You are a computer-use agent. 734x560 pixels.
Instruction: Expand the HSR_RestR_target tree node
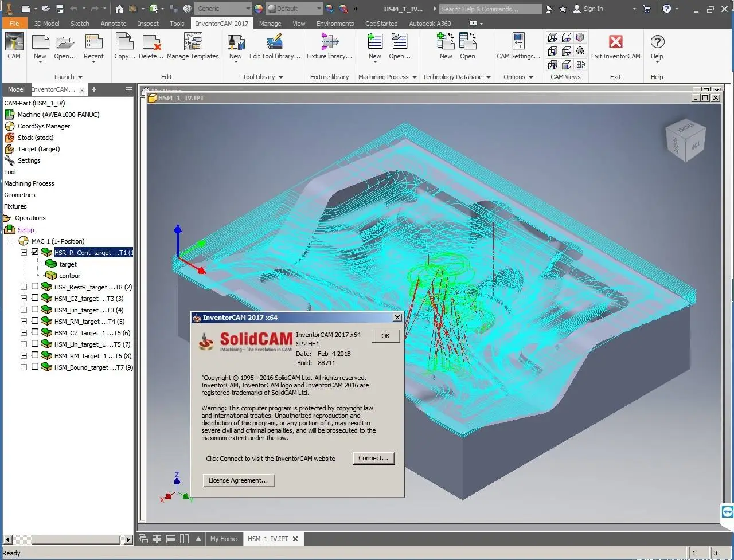pos(24,287)
